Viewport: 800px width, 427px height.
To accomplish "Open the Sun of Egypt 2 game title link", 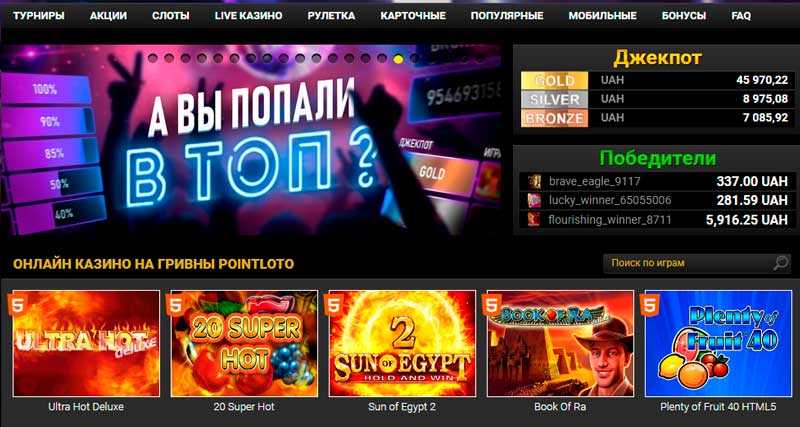I will pyautogui.click(x=402, y=407).
